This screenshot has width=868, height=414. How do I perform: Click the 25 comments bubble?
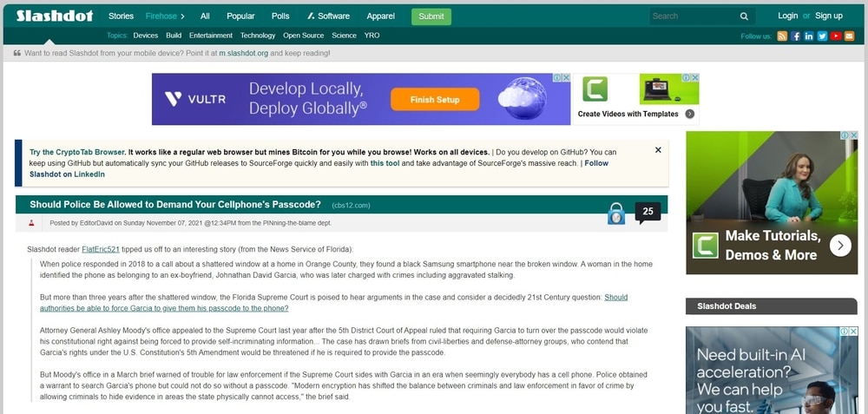[648, 213]
